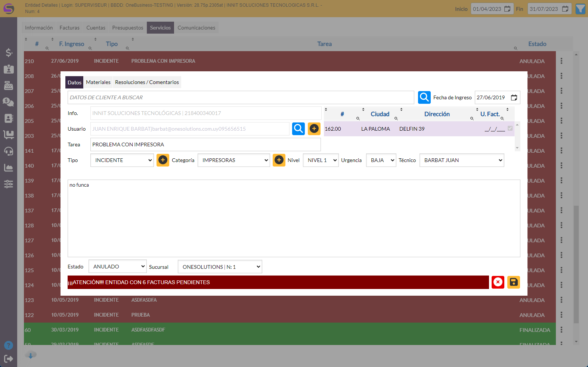
Task: Open the Urgencia dropdown showing BAJA
Action: [x=381, y=160]
